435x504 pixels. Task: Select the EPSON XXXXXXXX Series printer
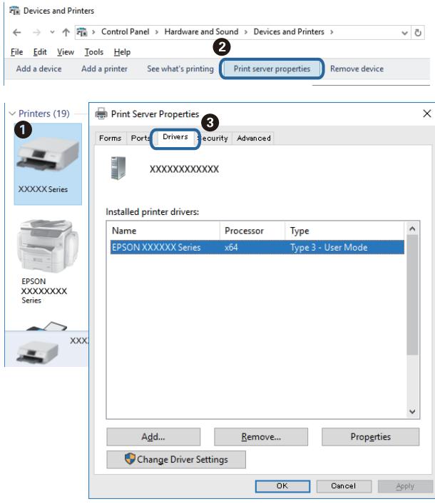[48, 262]
